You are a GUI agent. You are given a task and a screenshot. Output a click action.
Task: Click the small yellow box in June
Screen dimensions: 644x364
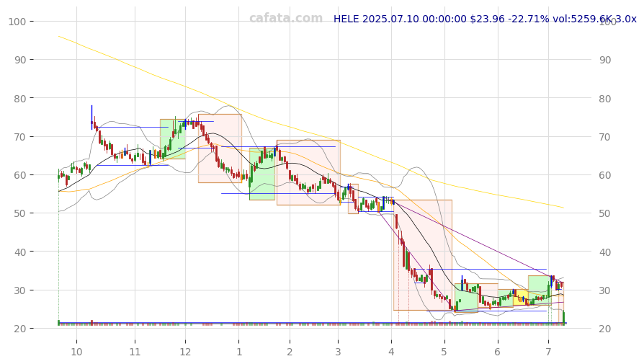(x=521, y=297)
